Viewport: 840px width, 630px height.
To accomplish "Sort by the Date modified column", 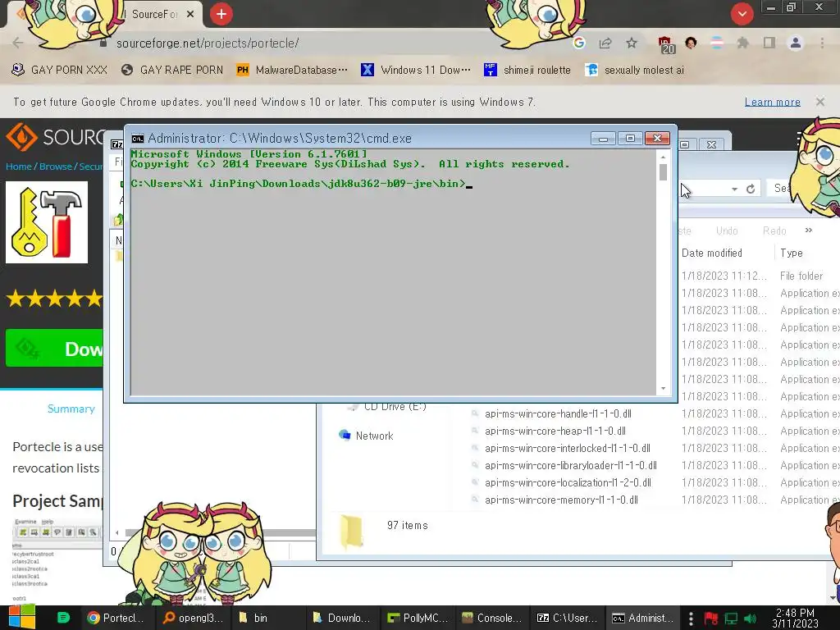I will tap(712, 253).
